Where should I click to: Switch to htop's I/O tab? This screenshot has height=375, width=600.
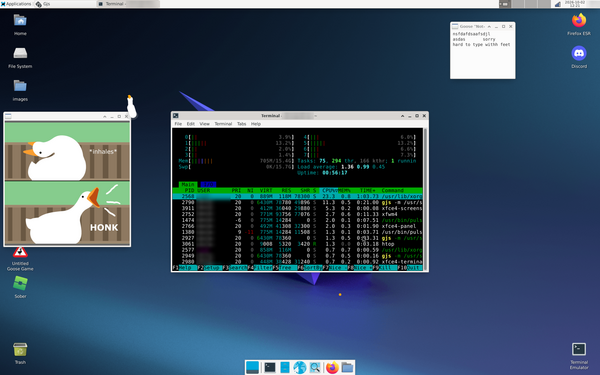208,184
